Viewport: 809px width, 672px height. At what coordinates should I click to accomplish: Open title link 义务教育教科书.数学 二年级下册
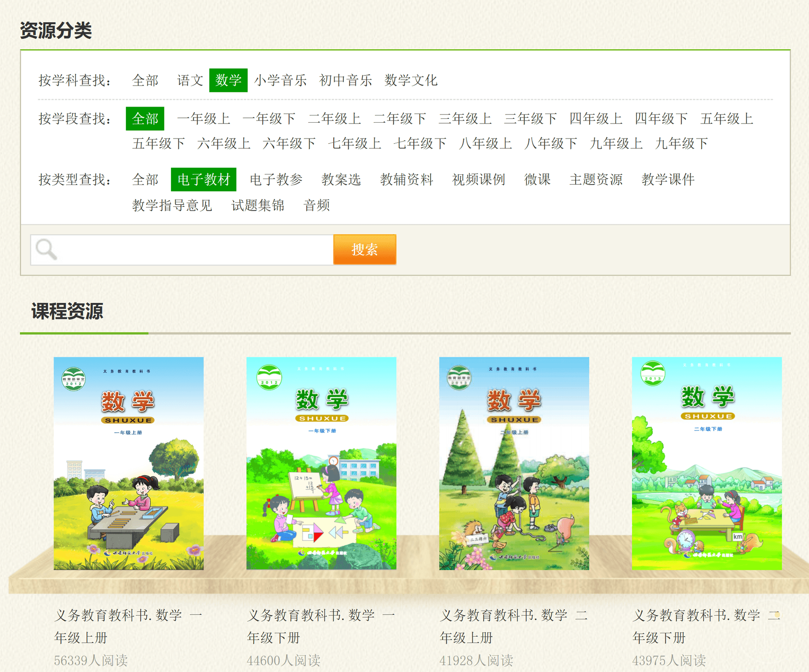(x=707, y=626)
